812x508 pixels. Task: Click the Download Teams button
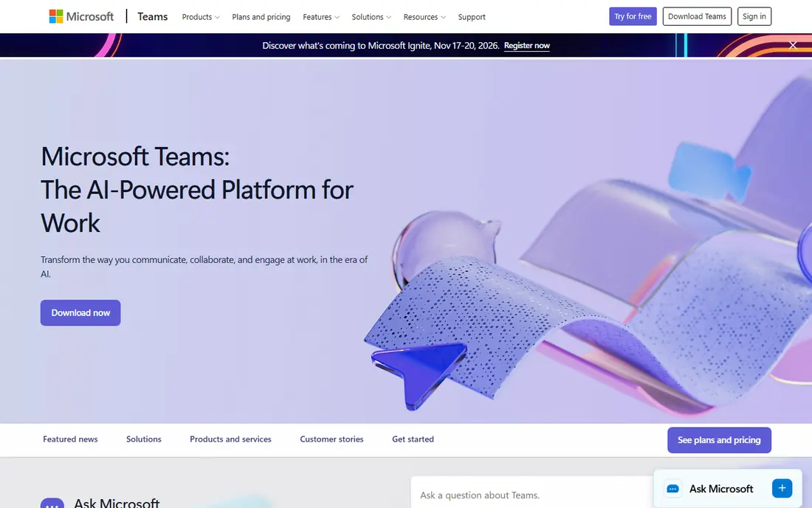click(697, 16)
